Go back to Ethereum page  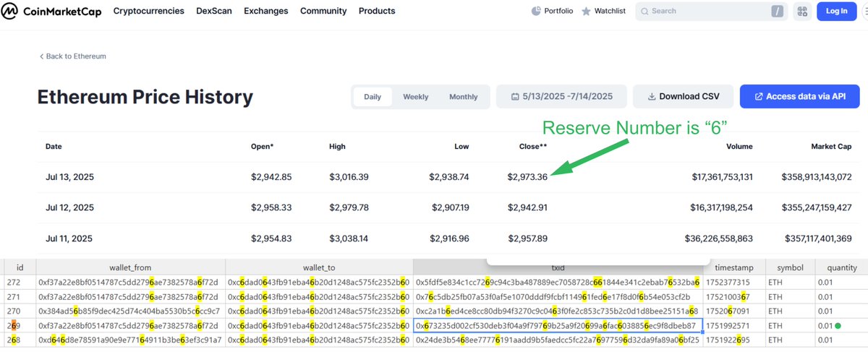[x=73, y=56]
